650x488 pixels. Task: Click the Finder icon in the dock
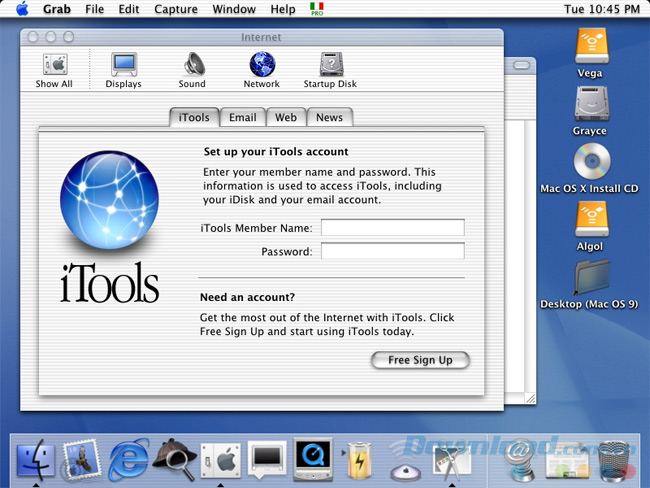click(36, 459)
